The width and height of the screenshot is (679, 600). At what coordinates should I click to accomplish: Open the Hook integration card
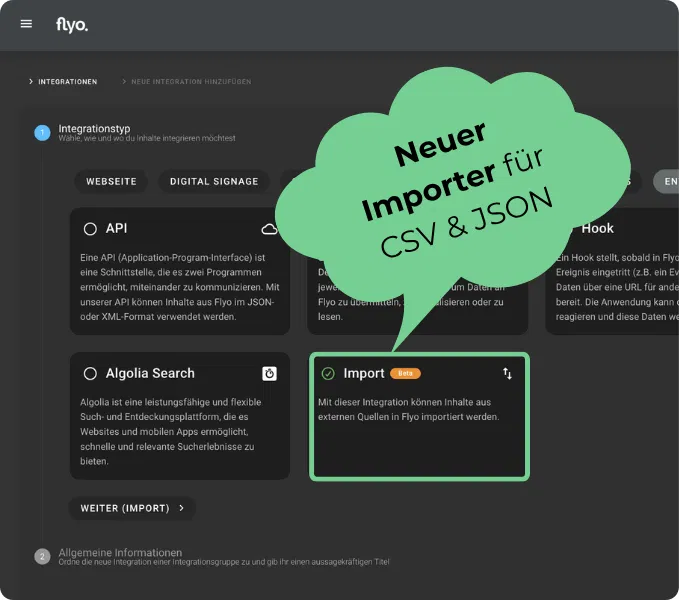tap(612, 271)
